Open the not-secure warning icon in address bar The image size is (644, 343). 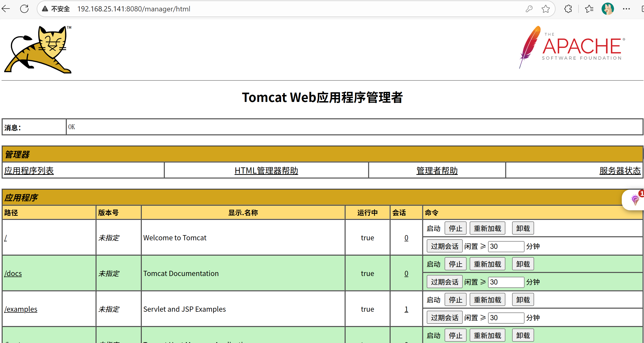click(45, 9)
